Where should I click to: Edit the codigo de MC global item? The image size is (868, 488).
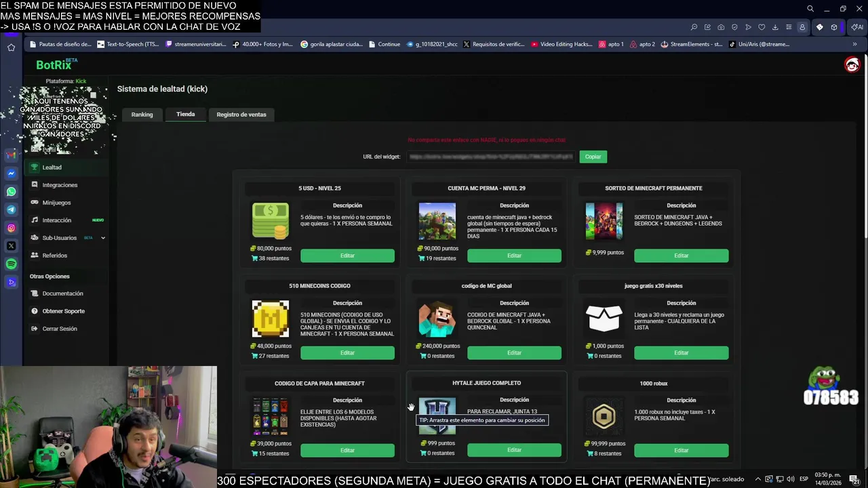click(x=514, y=352)
